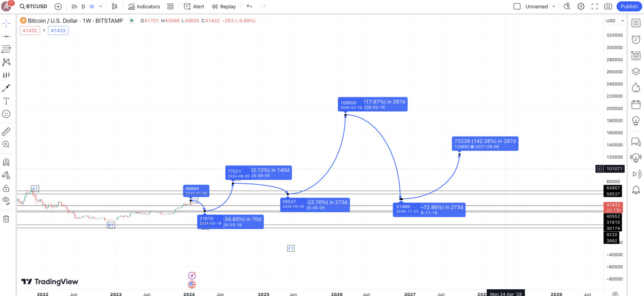Open the user profile avatar menu
644x296 pixels.
(7, 6)
